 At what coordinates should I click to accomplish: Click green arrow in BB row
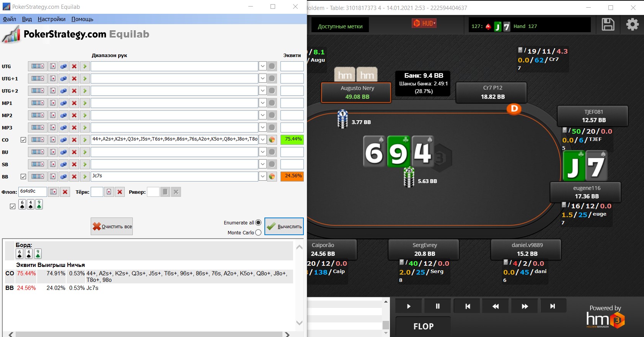point(85,177)
